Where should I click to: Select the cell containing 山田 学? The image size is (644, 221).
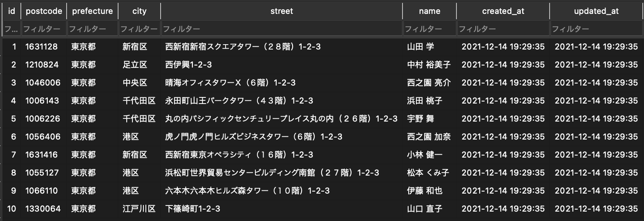tap(420, 47)
